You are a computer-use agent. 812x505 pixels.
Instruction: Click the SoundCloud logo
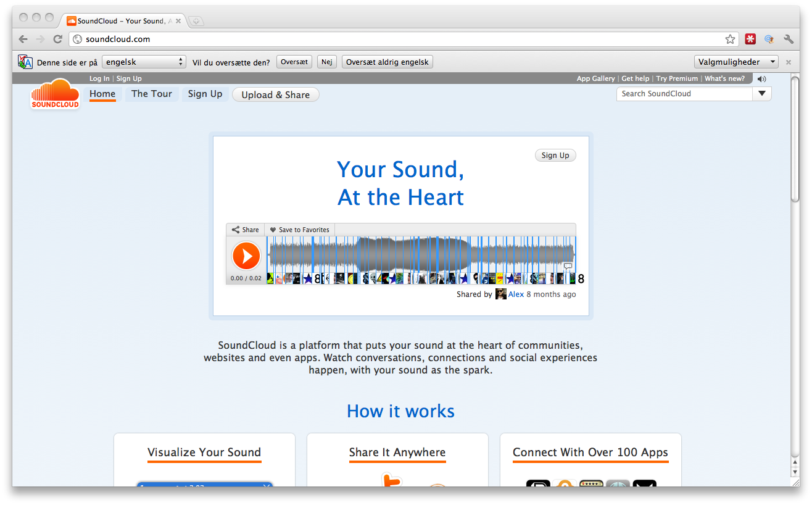click(x=55, y=94)
